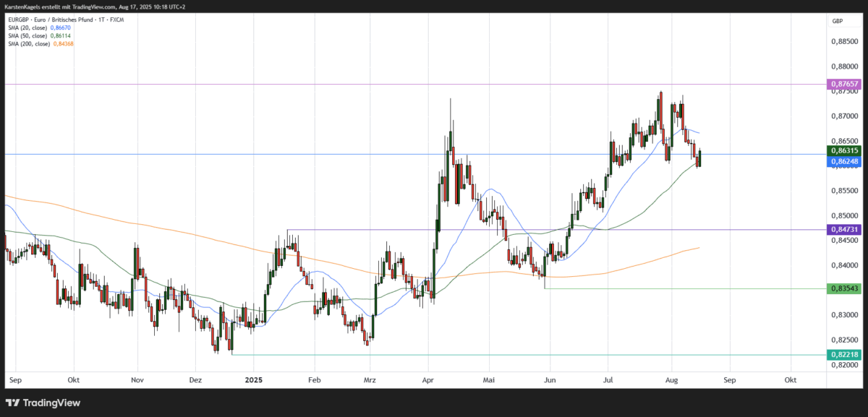The width and height of the screenshot is (868, 417).
Task: Click the blue 0,86248 price label
Action: 844,162
